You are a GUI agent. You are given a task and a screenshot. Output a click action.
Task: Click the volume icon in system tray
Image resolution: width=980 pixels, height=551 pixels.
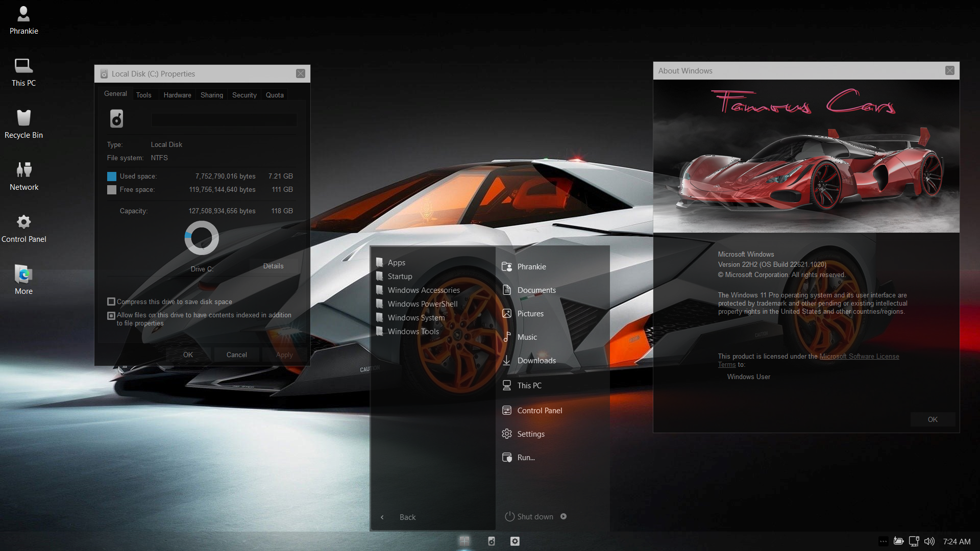point(929,541)
